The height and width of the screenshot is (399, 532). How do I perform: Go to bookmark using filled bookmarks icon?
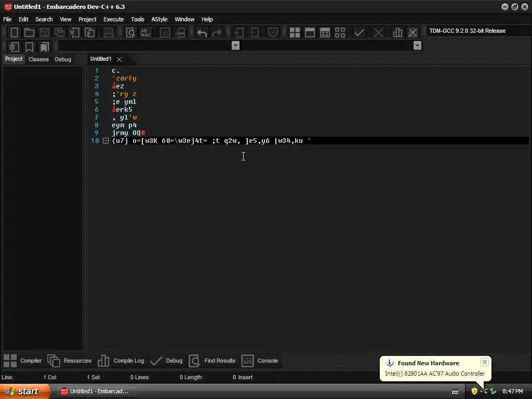coord(45,47)
